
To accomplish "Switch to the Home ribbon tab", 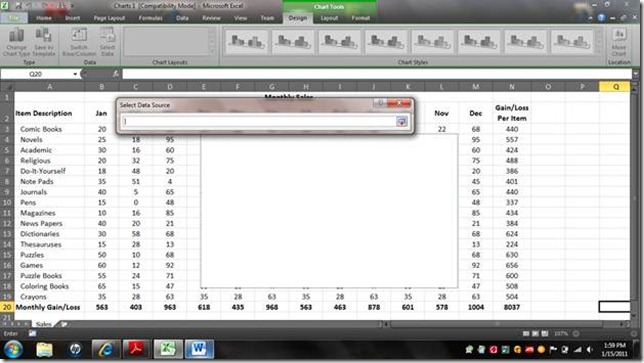I will [x=44, y=18].
